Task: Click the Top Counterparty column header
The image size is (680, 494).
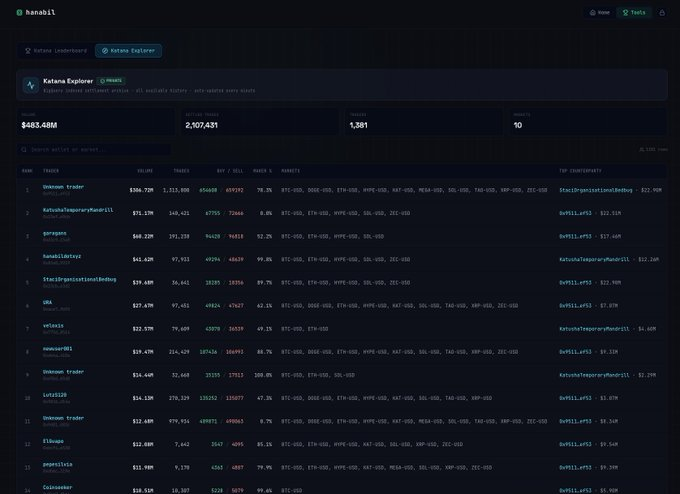Action: (580, 171)
